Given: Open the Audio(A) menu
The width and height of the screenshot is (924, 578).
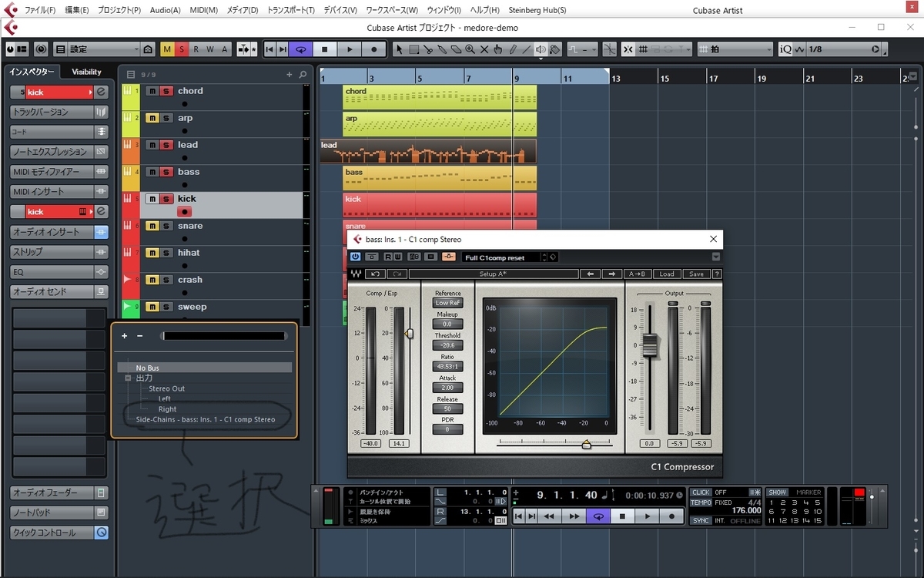Looking at the screenshot, I should (166, 10).
